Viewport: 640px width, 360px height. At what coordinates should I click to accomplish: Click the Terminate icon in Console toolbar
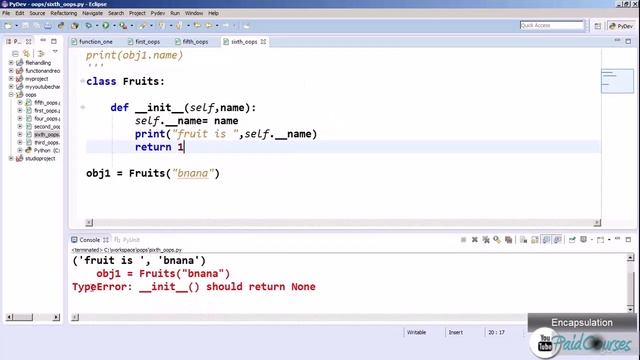463,240
